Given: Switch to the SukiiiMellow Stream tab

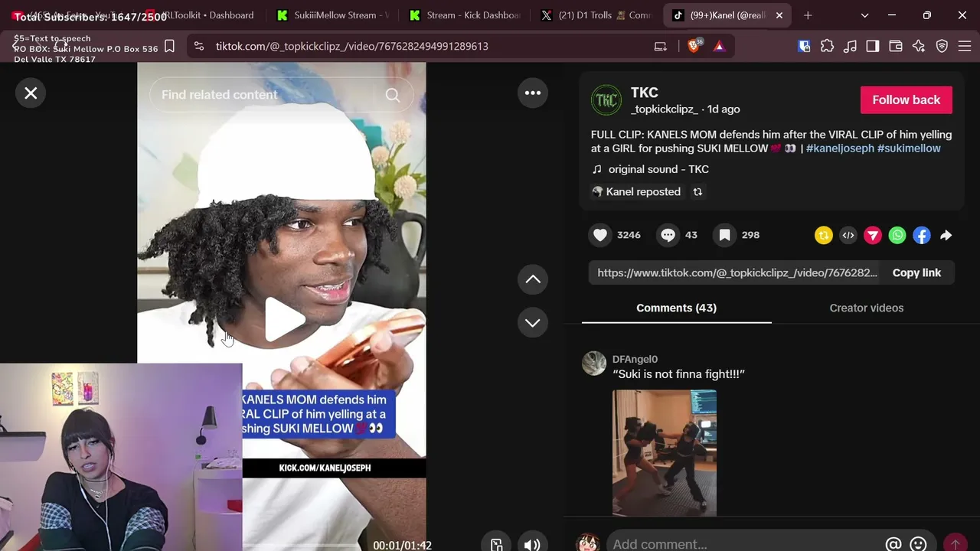Looking at the screenshot, I should (x=333, y=15).
